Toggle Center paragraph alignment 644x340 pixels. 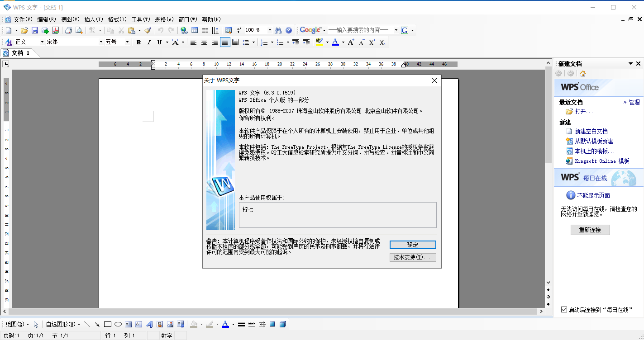point(204,42)
